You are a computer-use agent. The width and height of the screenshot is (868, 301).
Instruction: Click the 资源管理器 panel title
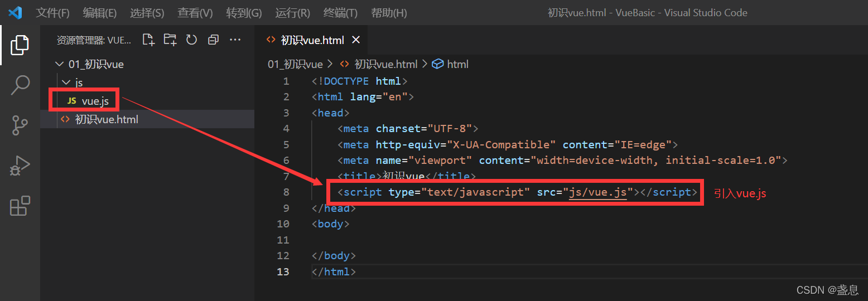(x=94, y=40)
